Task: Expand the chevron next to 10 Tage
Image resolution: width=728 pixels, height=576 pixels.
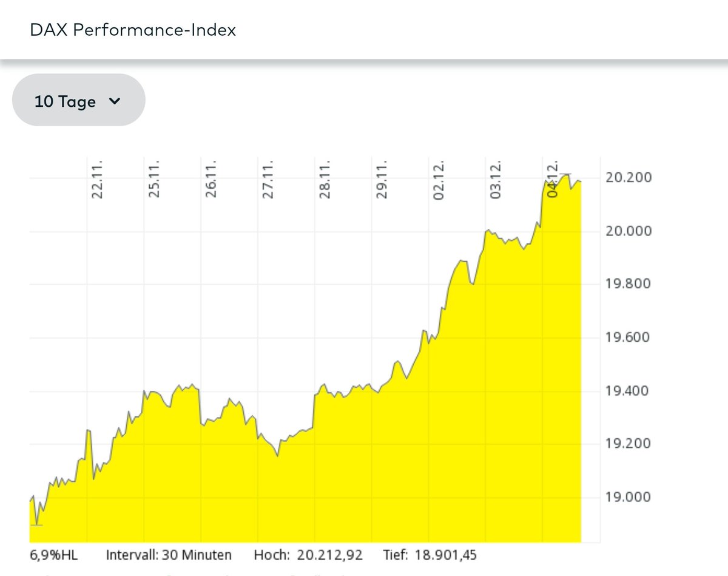Action: [x=115, y=101]
